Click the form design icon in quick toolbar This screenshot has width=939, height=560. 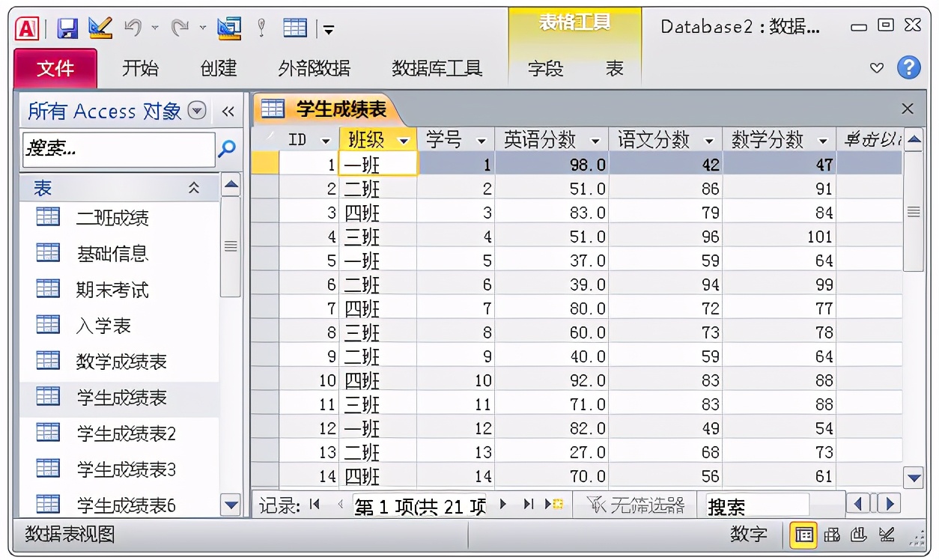tap(229, 28)
